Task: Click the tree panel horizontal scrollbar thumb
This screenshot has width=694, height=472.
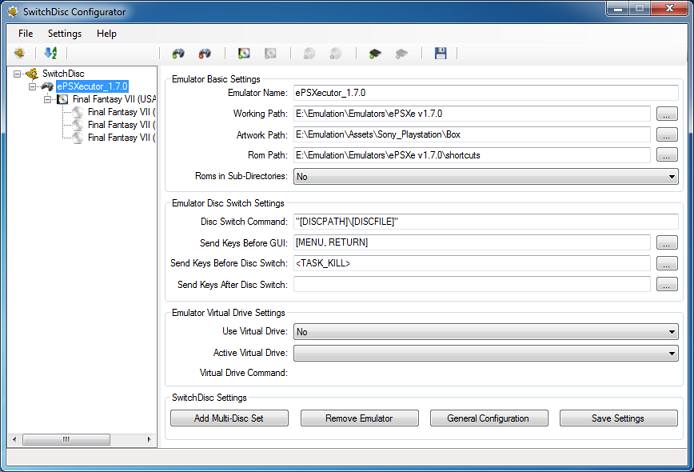Action: (66, 439)
